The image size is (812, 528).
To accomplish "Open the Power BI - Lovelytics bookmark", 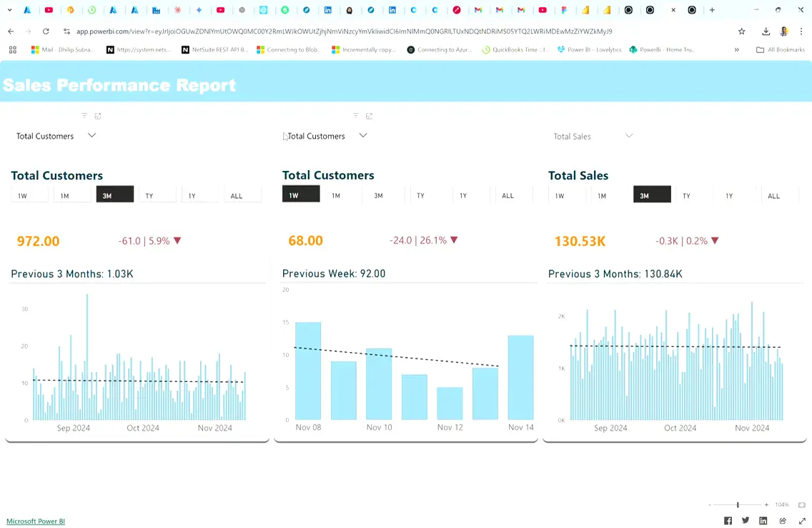I will click(589, 50).
